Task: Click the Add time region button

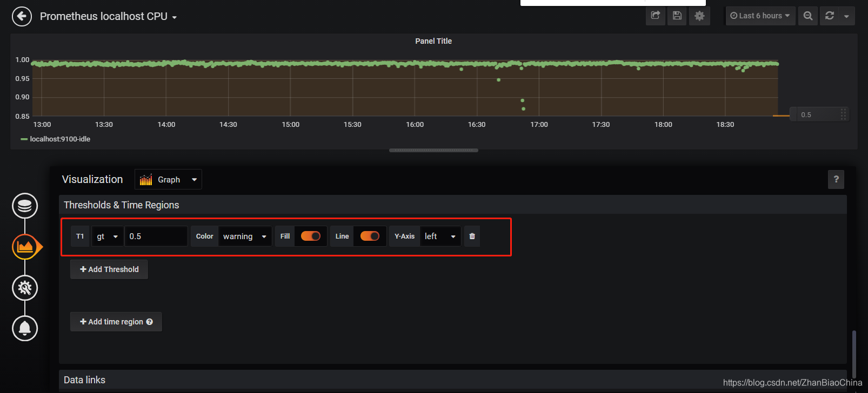Action: click(116, 322)
